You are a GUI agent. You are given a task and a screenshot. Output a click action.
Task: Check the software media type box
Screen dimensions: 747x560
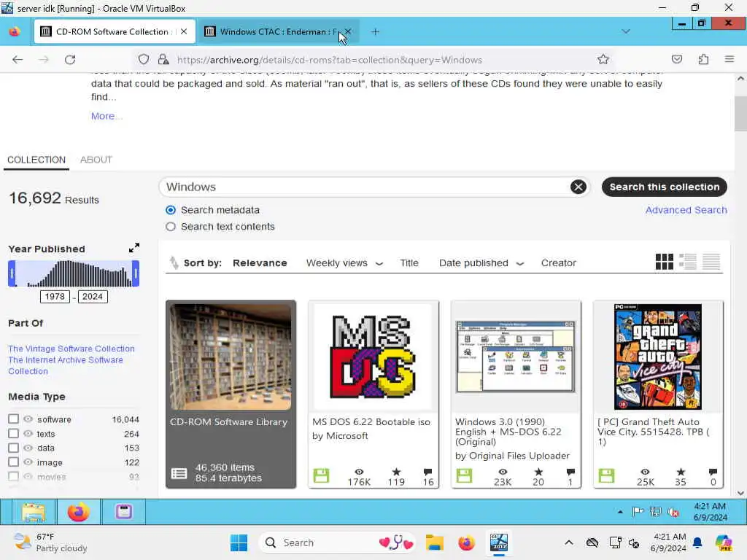click(x=13, y=419)
